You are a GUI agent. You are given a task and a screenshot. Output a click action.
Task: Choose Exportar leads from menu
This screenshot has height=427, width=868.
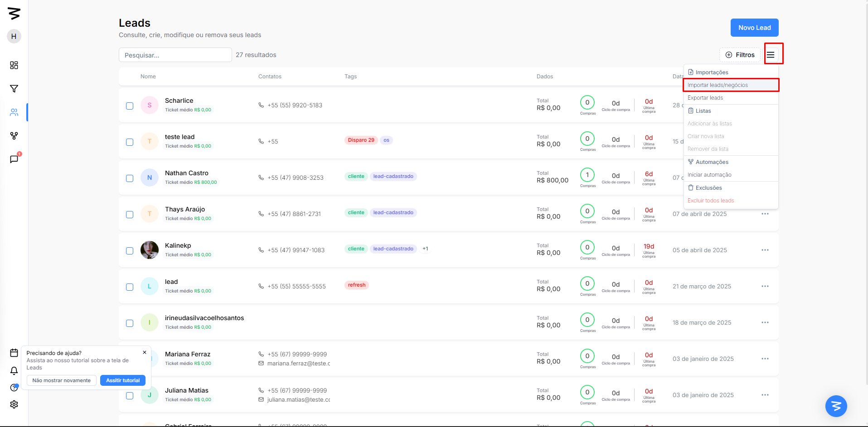click(x=731, y=98)
